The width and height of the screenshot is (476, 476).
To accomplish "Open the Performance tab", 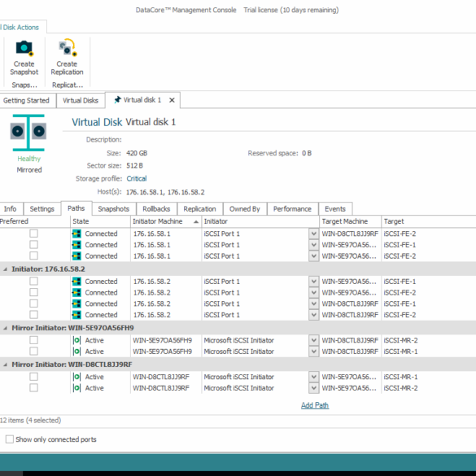I will click(292, 209).
